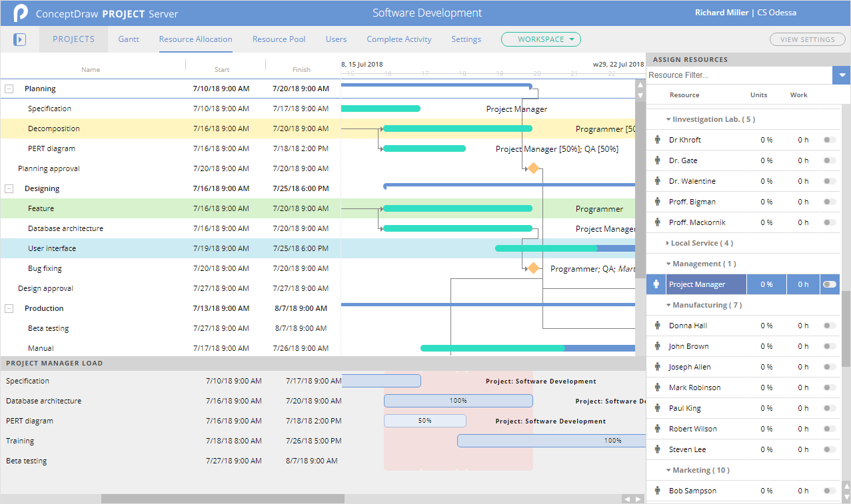
Task: Toggle assignment switch for Mark Robinson
Action: point(830,387)
